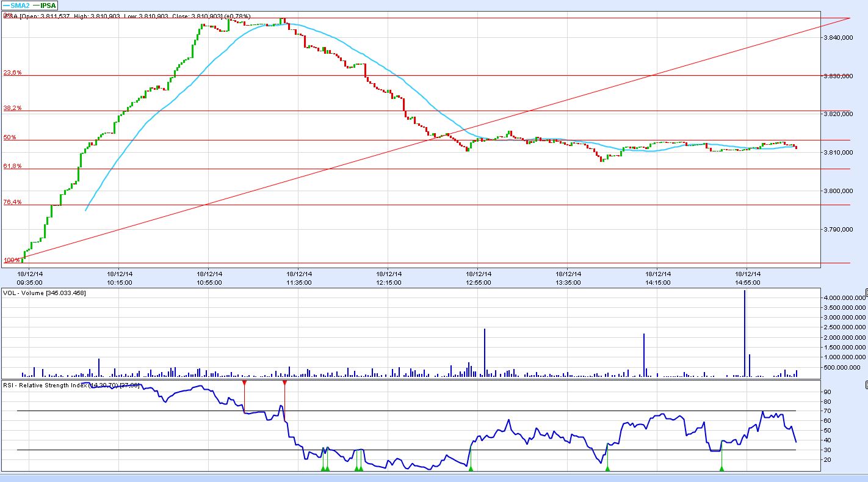Click the 23,6% Fibonacci level label
Screen dimensions: 868x482
pos(13,73)
